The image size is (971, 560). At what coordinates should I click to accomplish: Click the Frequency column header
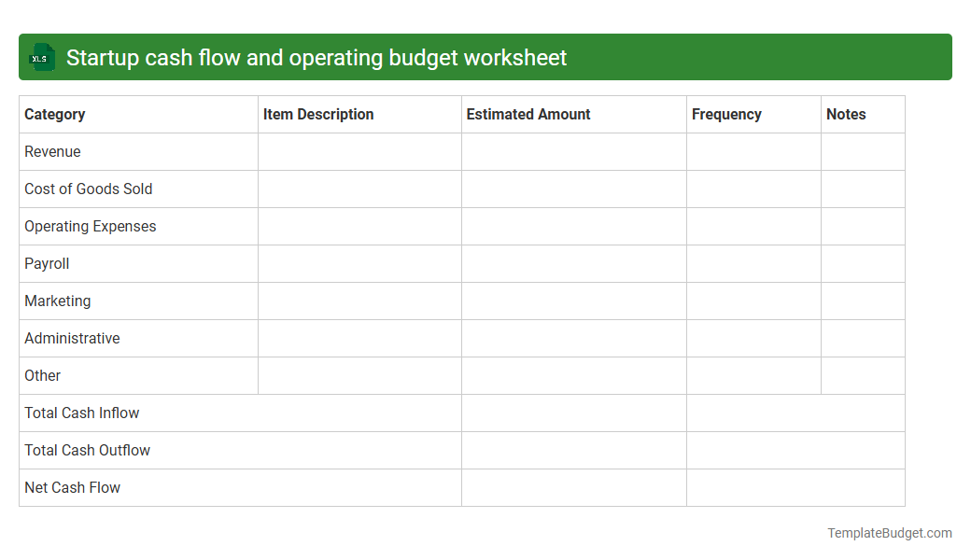coord(727,114)
